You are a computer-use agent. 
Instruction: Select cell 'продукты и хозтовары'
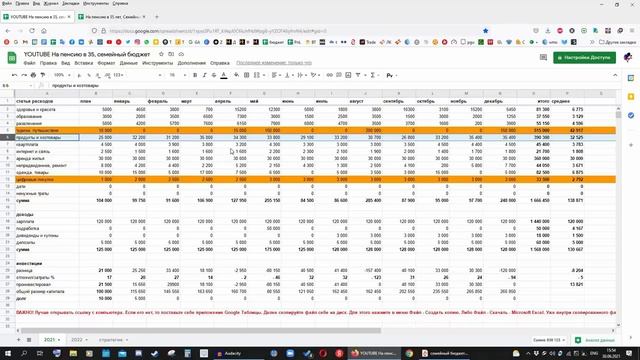pos(47,138)
